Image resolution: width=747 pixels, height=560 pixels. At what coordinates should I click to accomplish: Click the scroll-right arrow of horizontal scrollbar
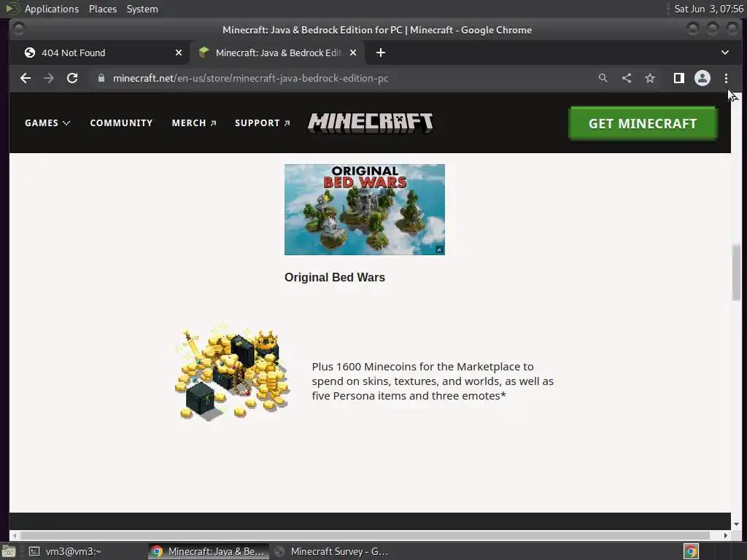pos(726,535)
